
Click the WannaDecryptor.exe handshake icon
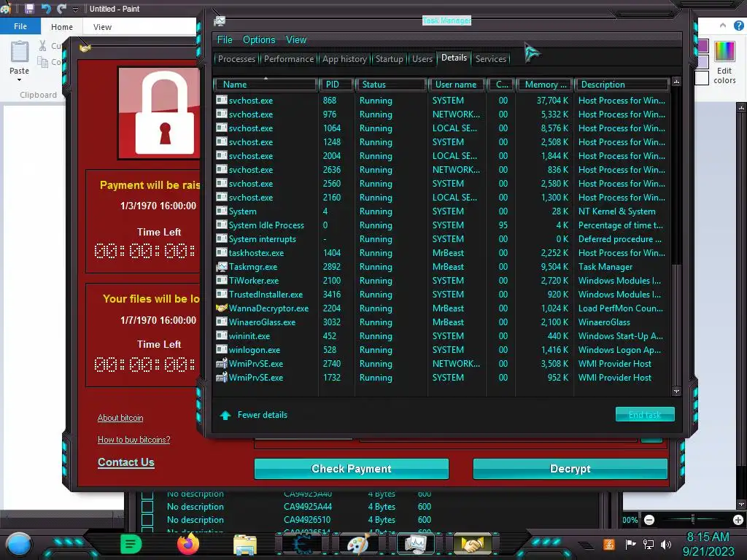tap(222, 308)
